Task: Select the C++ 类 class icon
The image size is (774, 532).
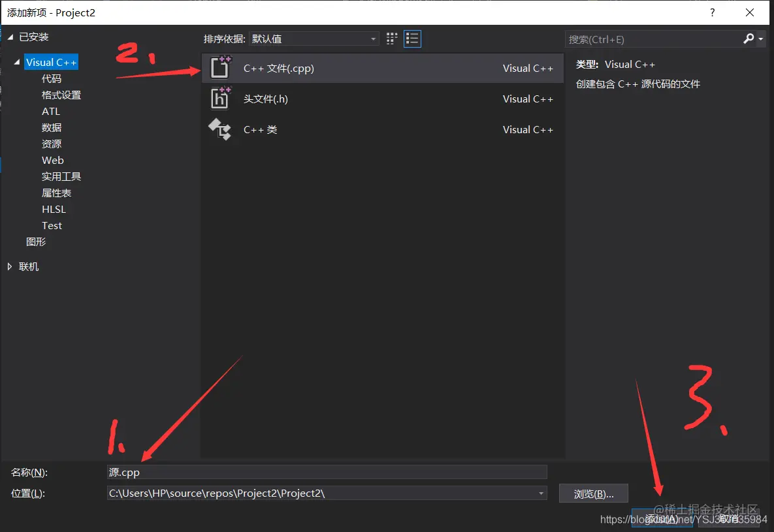Action: 219,129
